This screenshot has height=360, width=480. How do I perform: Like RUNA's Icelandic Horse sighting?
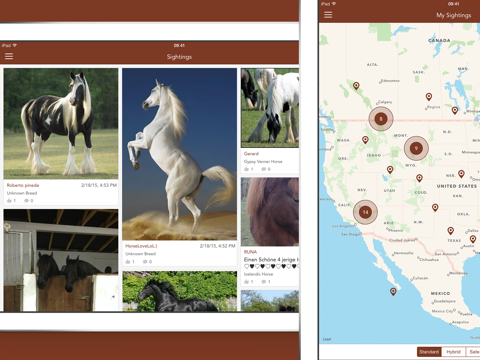point(249,282)
